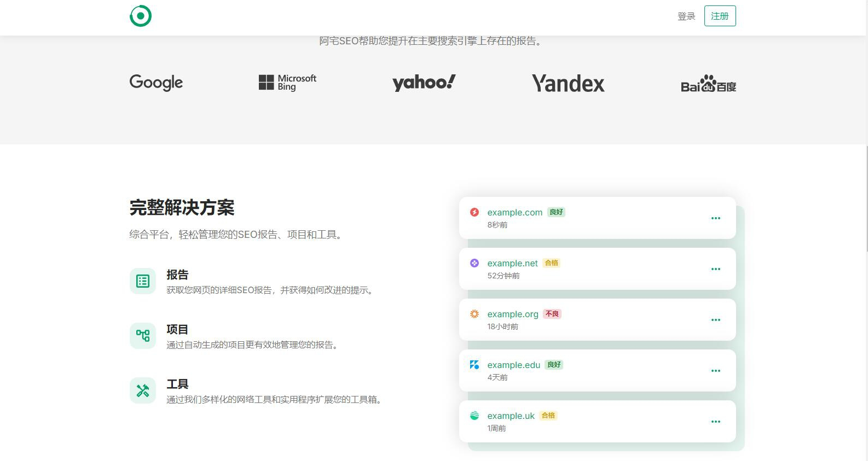Open the three-dot menu for example.com
The height and width of the screenshot is (461, 868).
tap(715, 218)
